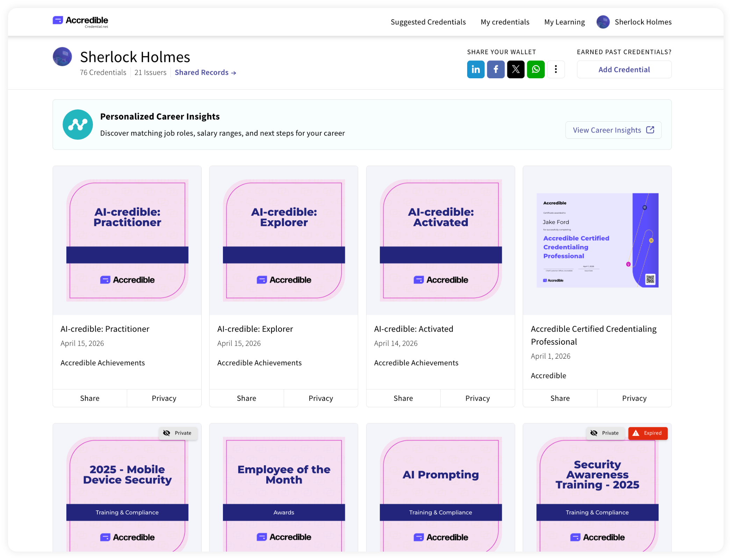Click the Career Insights round icon
This screenshot has height=560, width=732.
click(x=78, y=124)
